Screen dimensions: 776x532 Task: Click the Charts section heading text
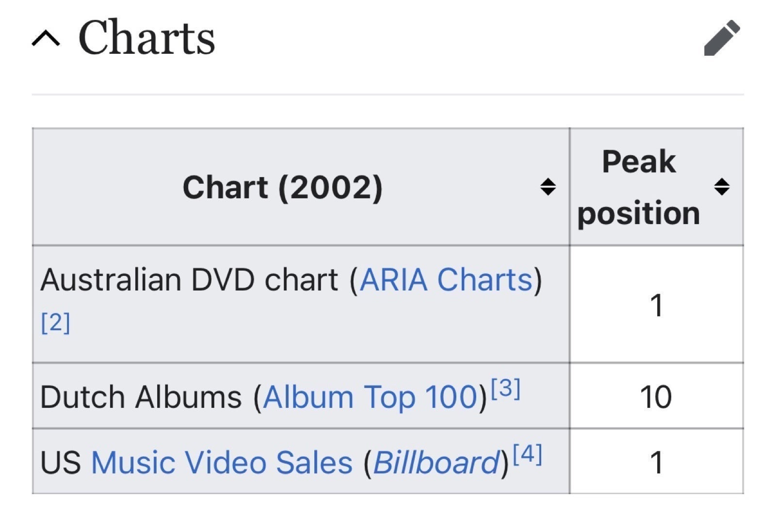(146, 38)
